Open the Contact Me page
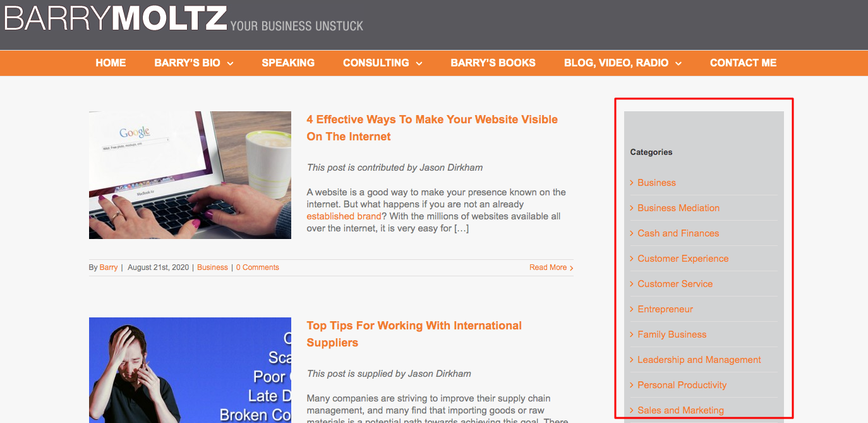868x423 pixels. tap(743, 63)
